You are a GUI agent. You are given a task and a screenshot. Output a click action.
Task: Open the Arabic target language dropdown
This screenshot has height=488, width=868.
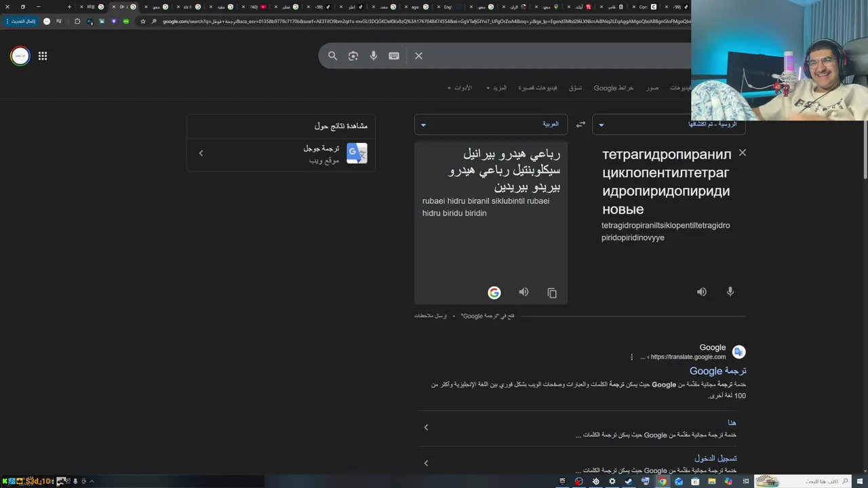click(x=490, y=125)
